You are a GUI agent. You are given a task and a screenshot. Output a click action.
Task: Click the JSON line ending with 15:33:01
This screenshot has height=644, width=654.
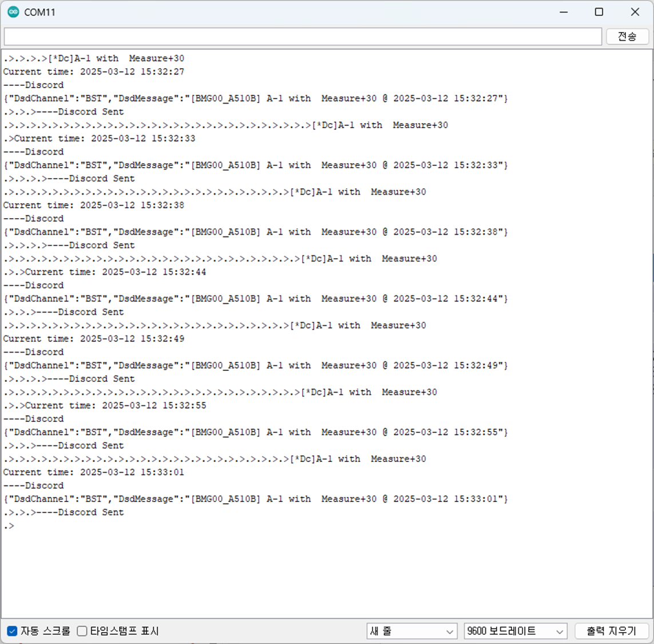(256, 499)
